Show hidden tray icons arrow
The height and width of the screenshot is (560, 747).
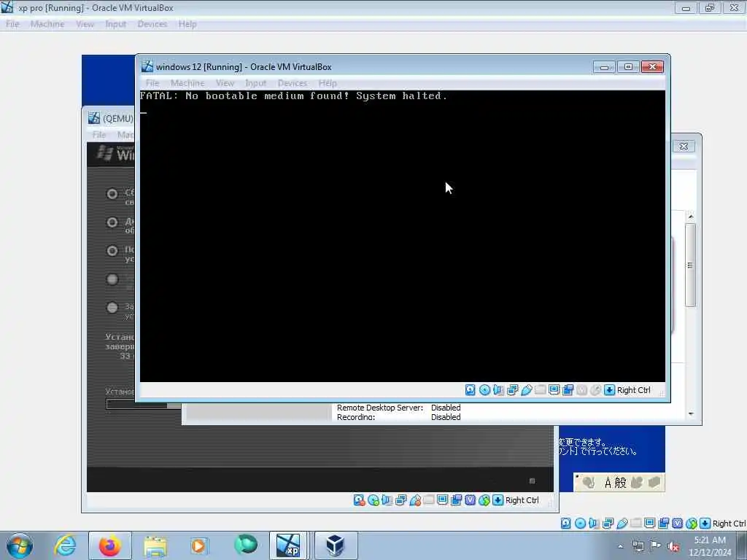point(620,547)
